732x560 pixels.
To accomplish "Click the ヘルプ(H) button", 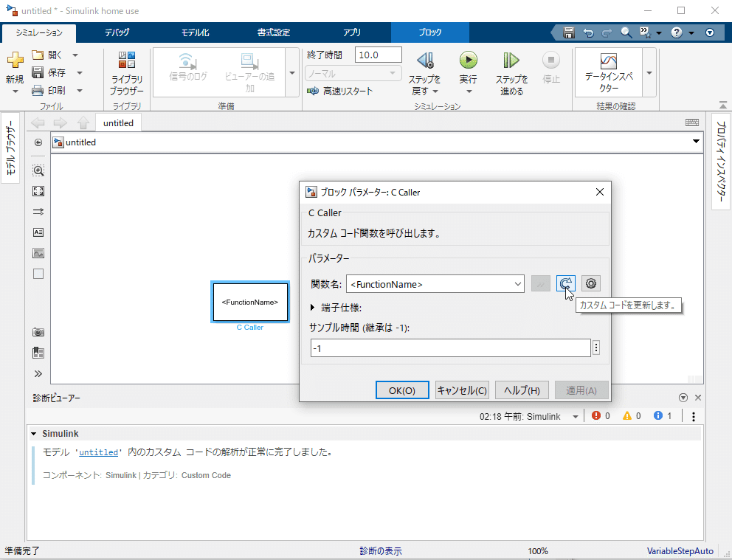I will (522, 390).
